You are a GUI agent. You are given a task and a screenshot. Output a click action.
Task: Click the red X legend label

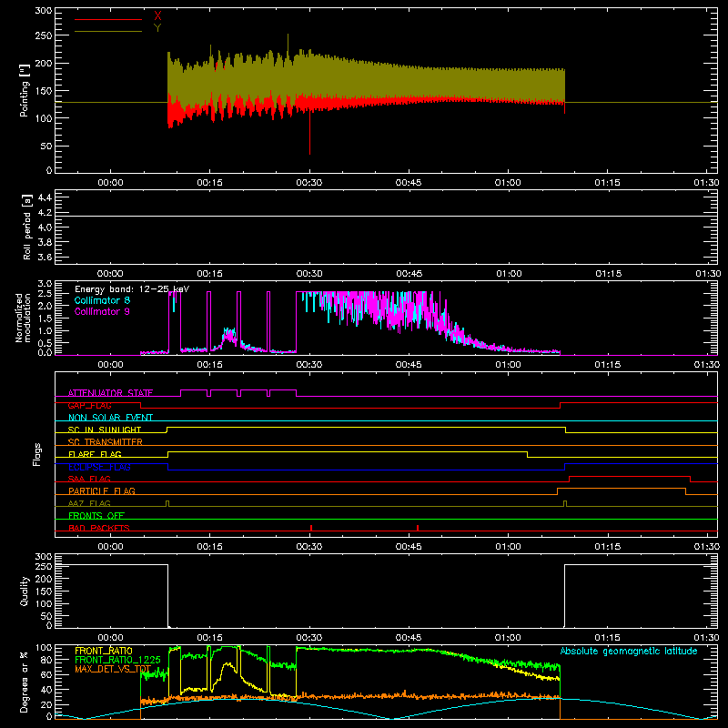[157, 16]
